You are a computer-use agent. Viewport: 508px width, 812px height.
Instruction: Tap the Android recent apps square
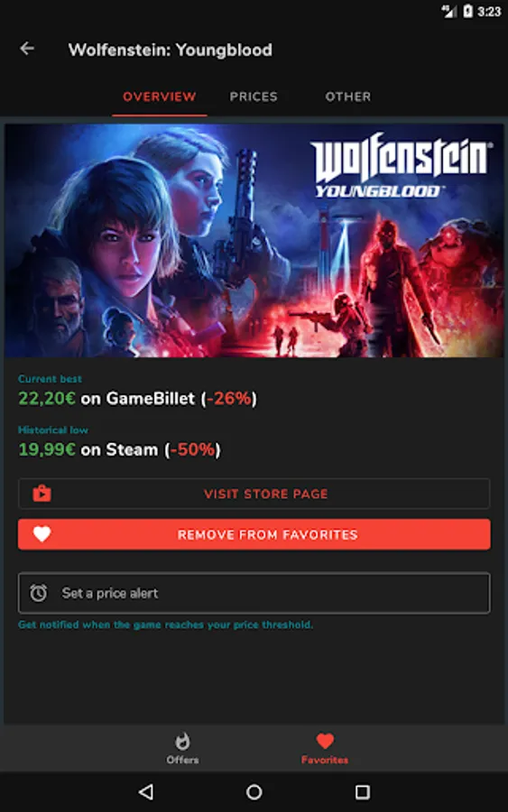362,791
